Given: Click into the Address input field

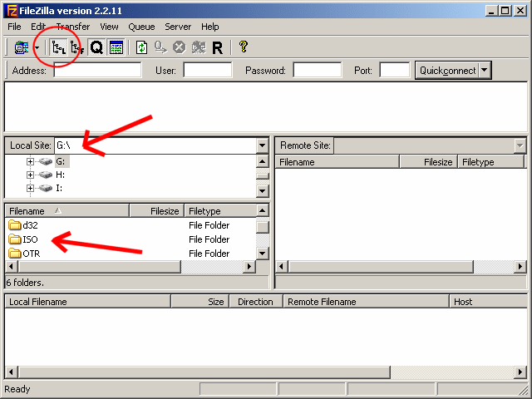Looking at the screenshot, I should click(x=97, y=71).
